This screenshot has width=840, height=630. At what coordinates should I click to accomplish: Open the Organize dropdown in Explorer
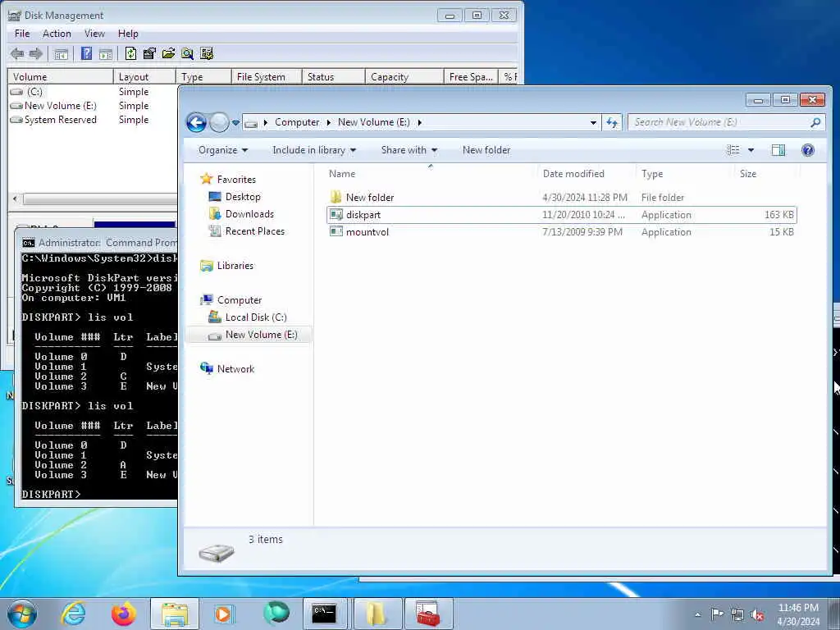[223, 150]
